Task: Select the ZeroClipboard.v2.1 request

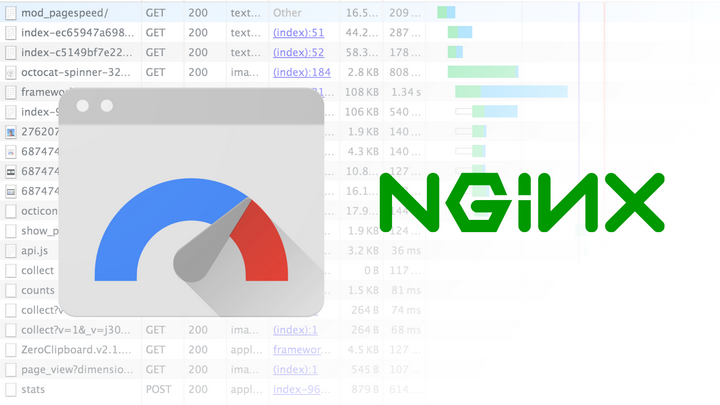Action: pos(75,349)
